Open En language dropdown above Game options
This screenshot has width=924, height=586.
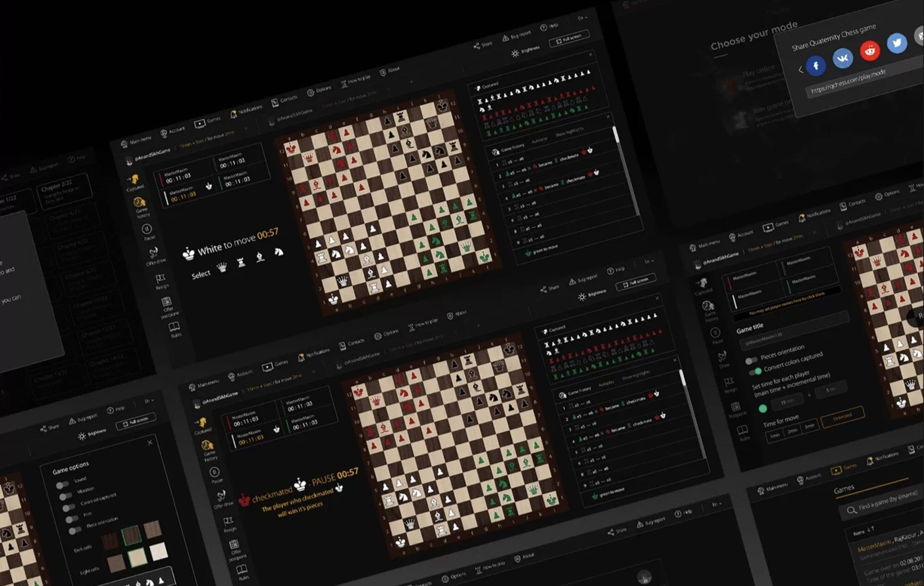[149, 401]
